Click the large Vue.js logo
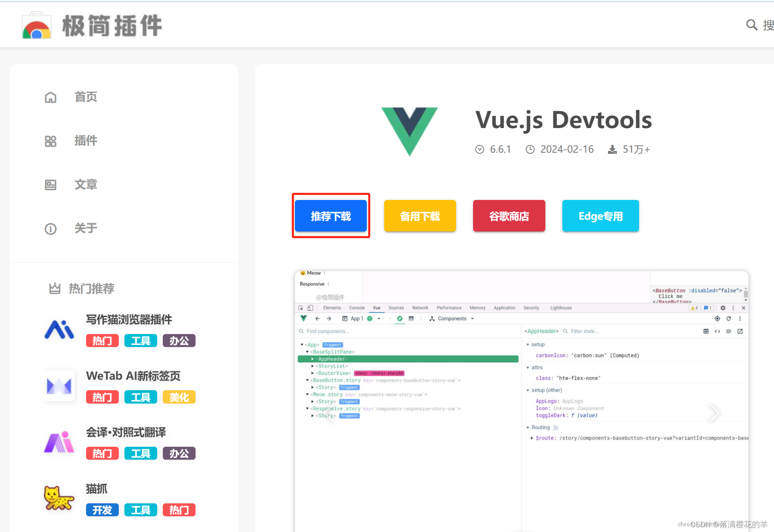This screenshot has width=774, height=532. [410, 131]
